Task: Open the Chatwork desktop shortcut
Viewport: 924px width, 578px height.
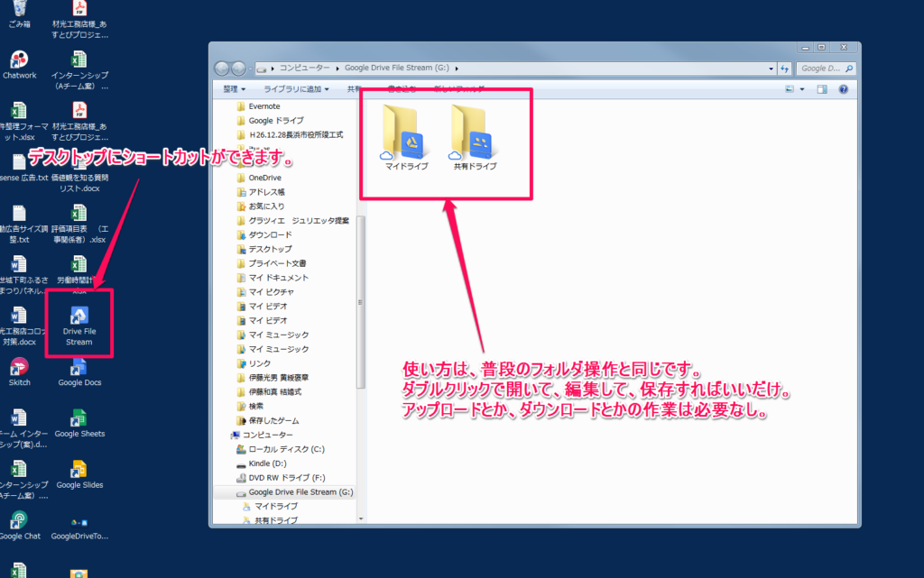Action: [x=20, y=65]
